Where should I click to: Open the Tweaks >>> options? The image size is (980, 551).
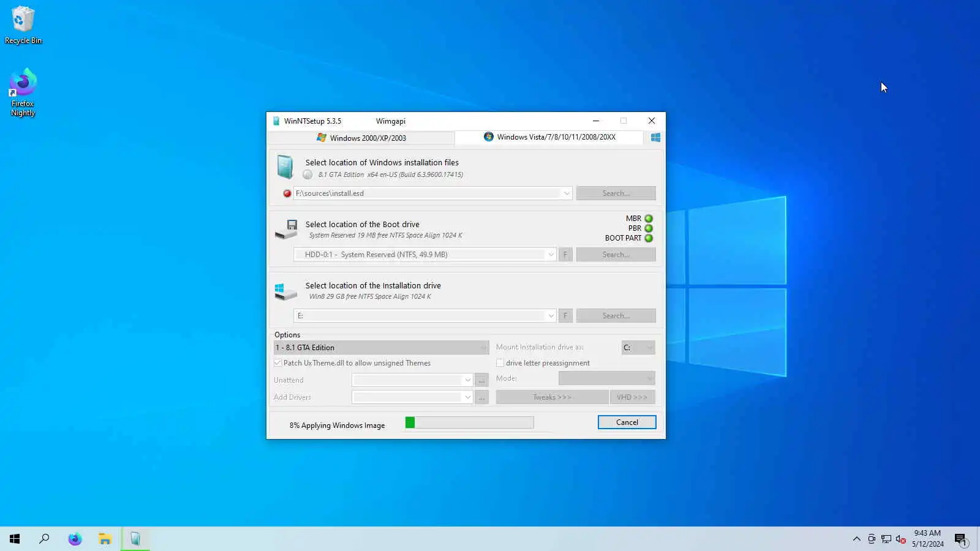(552, 397)
